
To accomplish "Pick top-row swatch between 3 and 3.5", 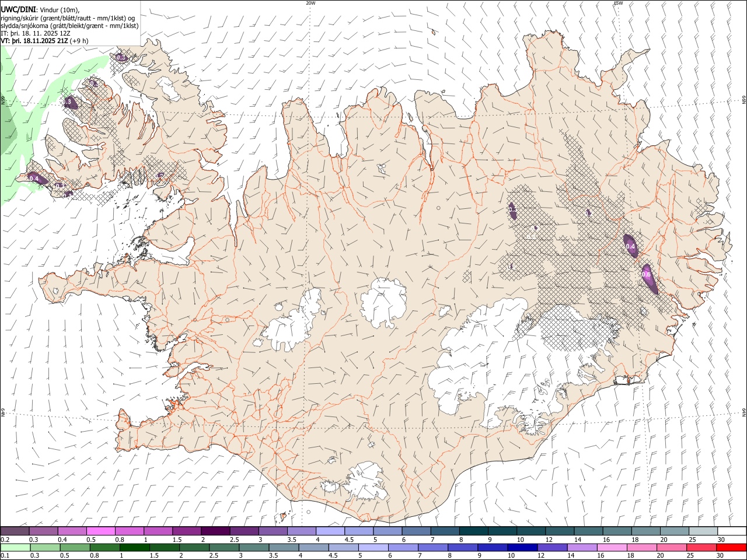I will tap(273, 531).
